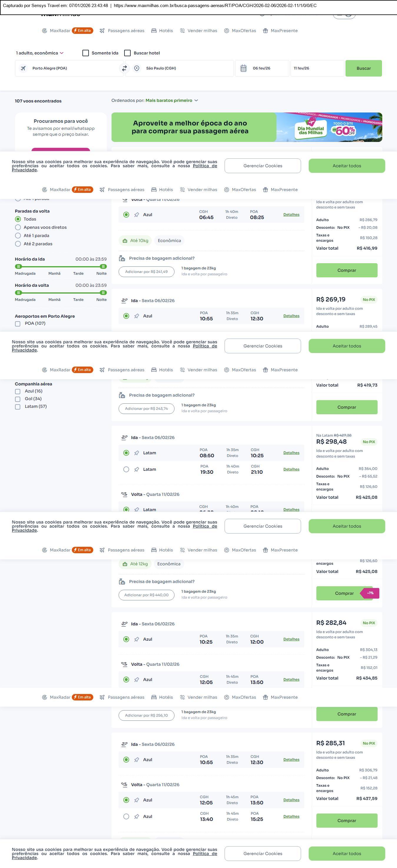Click the luggage icon next to 'Até 10kg'
This screenshot has height=868, width=397.
click(125, 241)
